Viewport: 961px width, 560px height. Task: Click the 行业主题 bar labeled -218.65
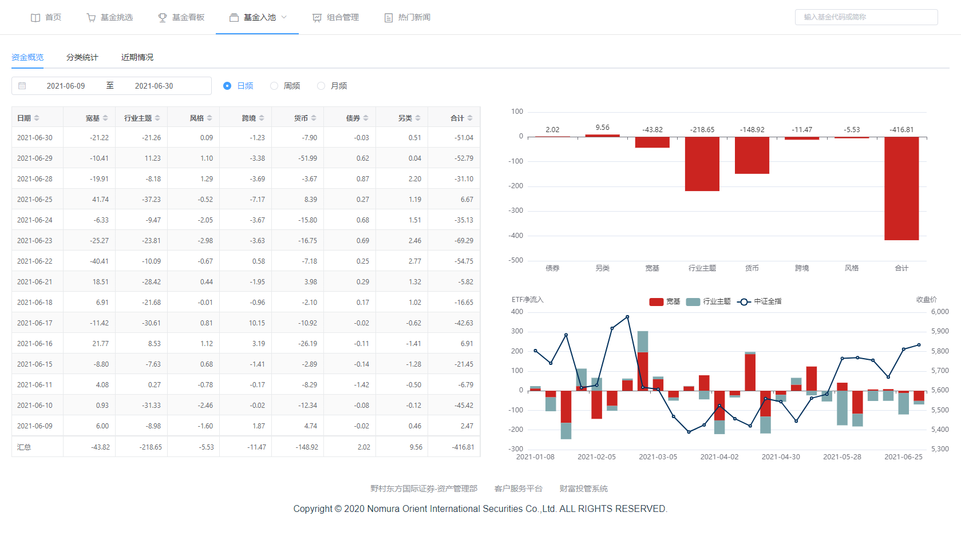click(702, 164)
